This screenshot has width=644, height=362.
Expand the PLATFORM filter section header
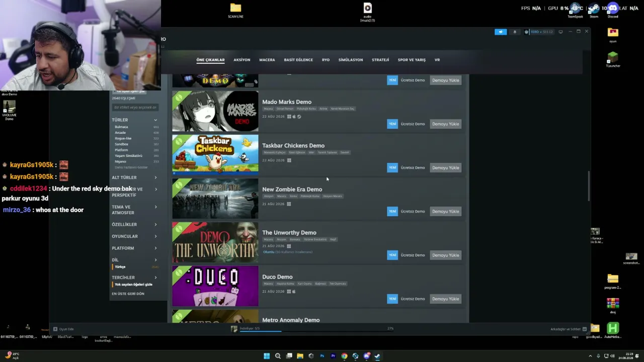135,248
